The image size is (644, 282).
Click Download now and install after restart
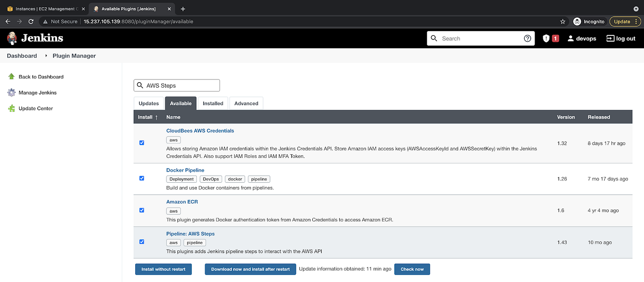click(250, 269)
